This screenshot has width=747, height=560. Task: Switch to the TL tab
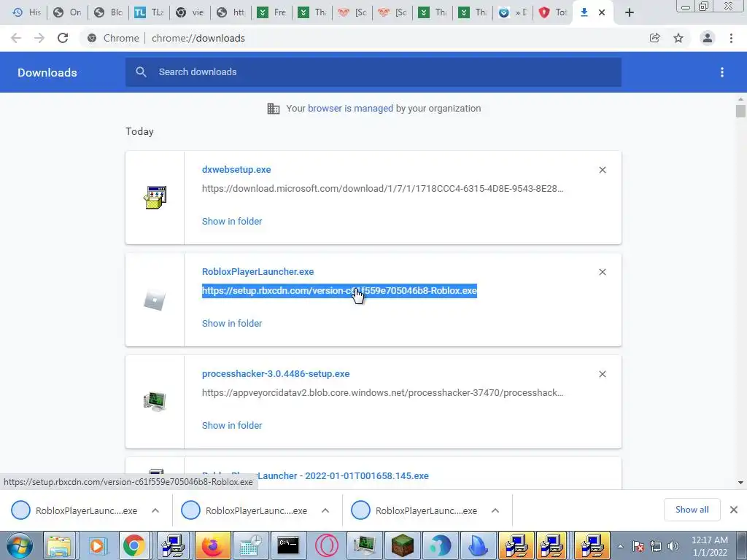pos(149,12)
